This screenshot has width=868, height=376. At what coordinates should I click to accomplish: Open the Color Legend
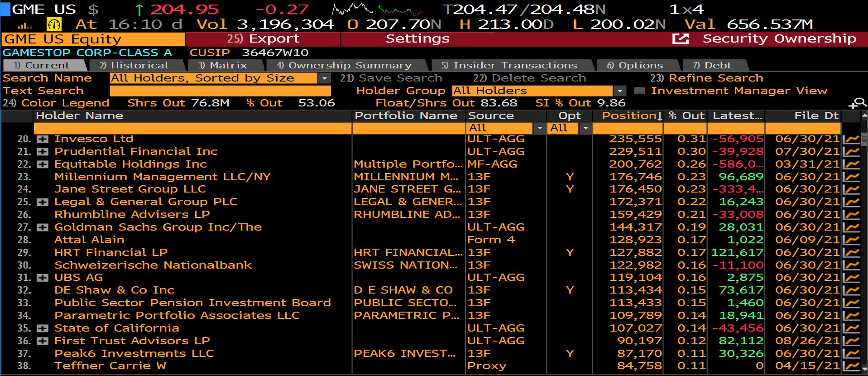click(56, 103)
